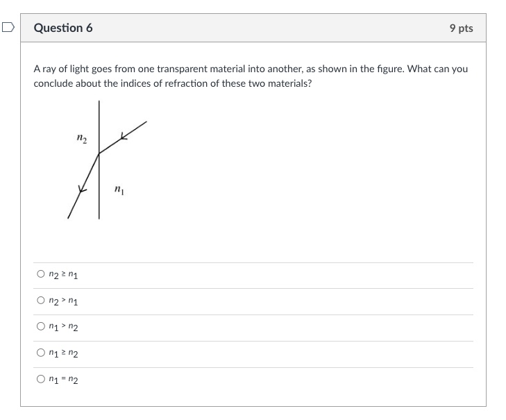
Task: Click the n2 ≥ n1 answer label
Action: click(63, 275)
